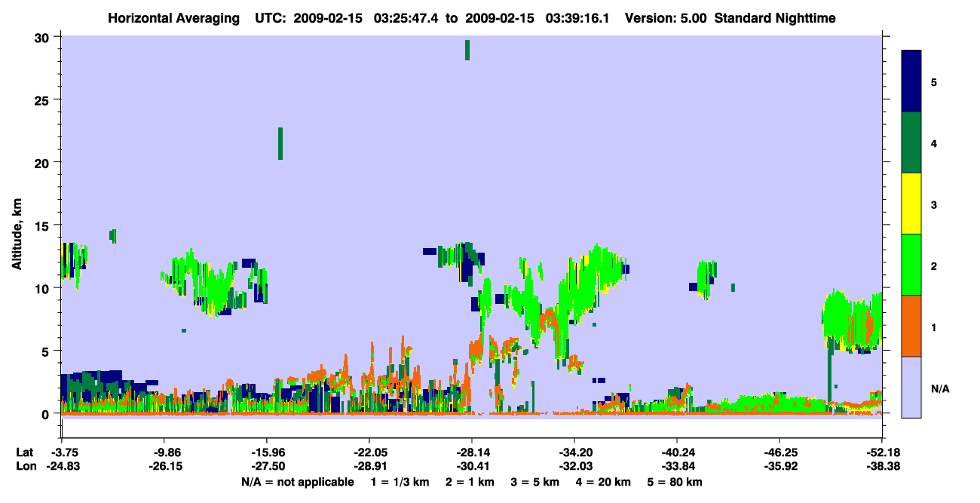Click the legend entry '5 = 80 km'

coord(674,482)
